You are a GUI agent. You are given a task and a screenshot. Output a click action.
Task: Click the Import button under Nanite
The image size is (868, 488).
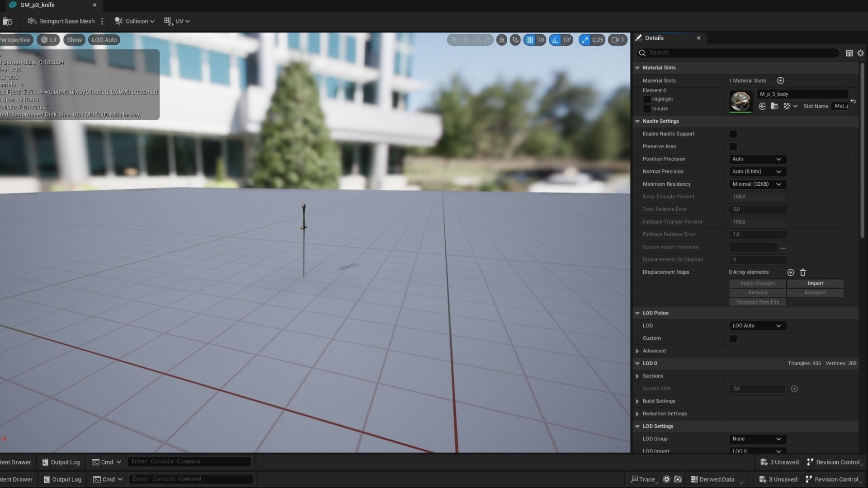click(815, 283)
